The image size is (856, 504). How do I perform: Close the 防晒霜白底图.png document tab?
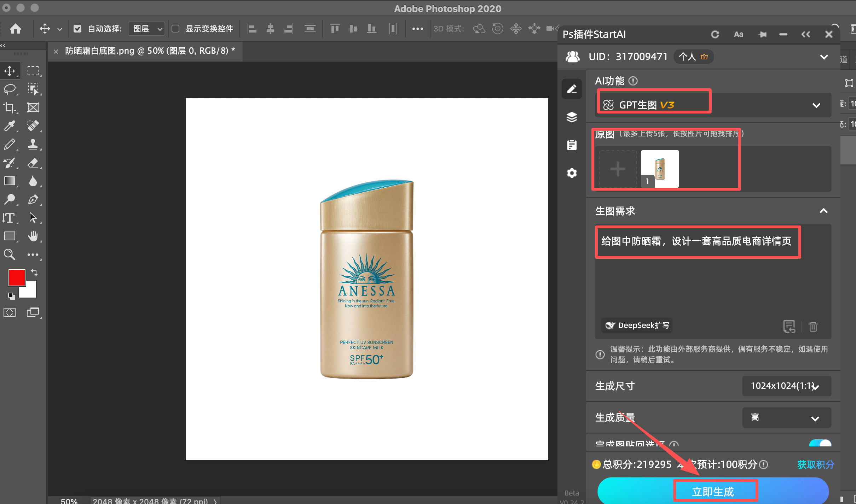click(56, 51)
